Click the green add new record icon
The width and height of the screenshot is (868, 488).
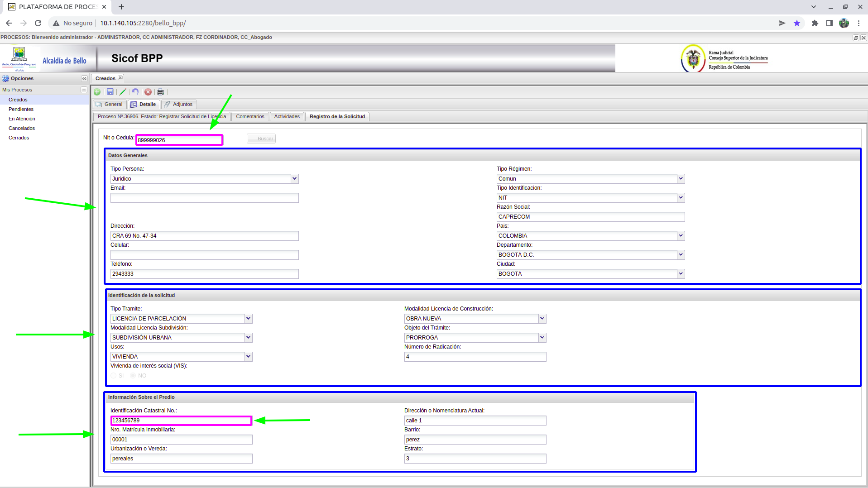(97, 92)
